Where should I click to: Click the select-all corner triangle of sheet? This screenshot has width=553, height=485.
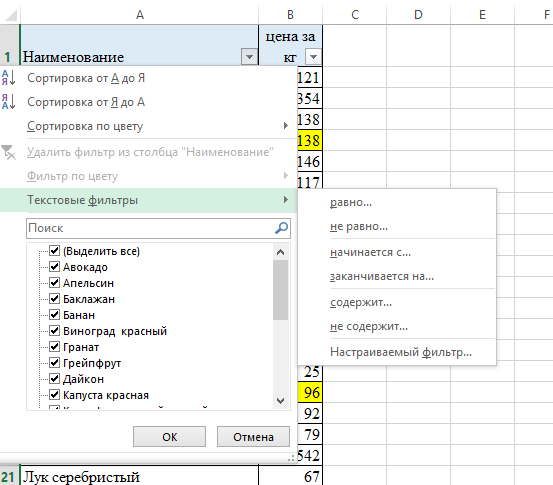point(11,15)
